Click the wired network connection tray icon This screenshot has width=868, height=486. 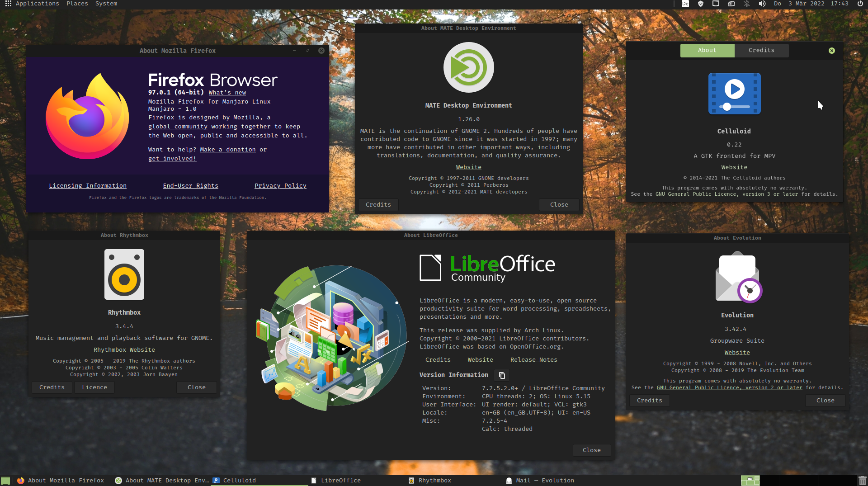coord(716,4)
